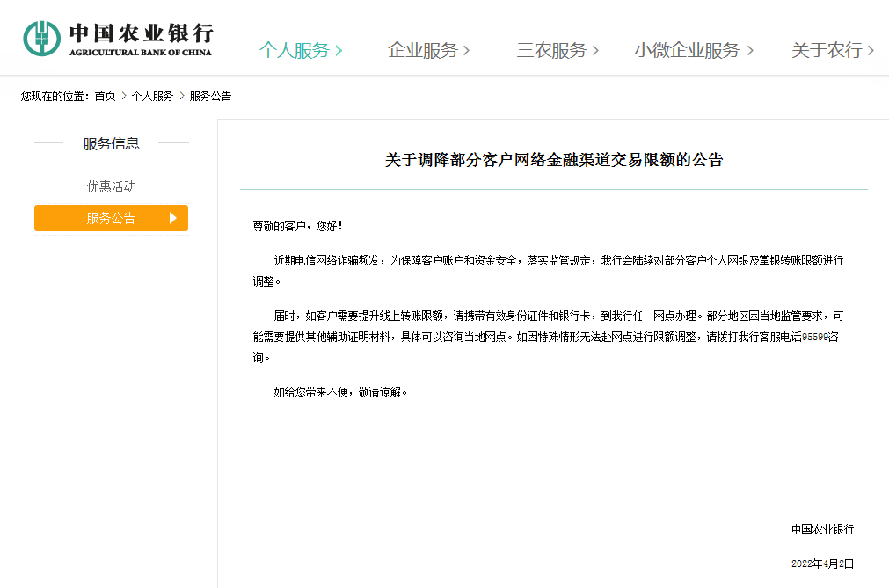Click 个人服务 in the breadcrumb trail
Screen dimensions: 889x588
152,96
